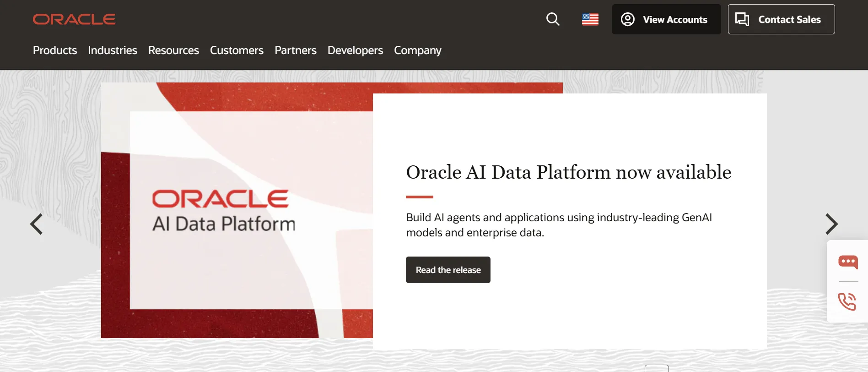Expand the Resources menu
Screen dimensions: 868x372
[173, 50]
